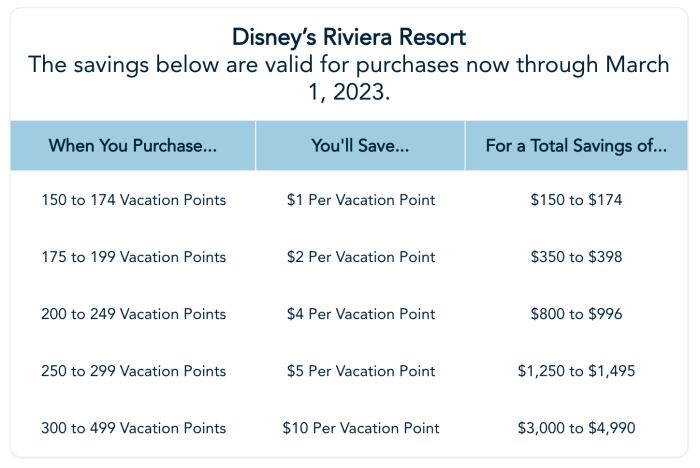Click the "175 to 199 Vacation Points" cell
This screenshot has width=700, height=468.
[x=133, y=257]
